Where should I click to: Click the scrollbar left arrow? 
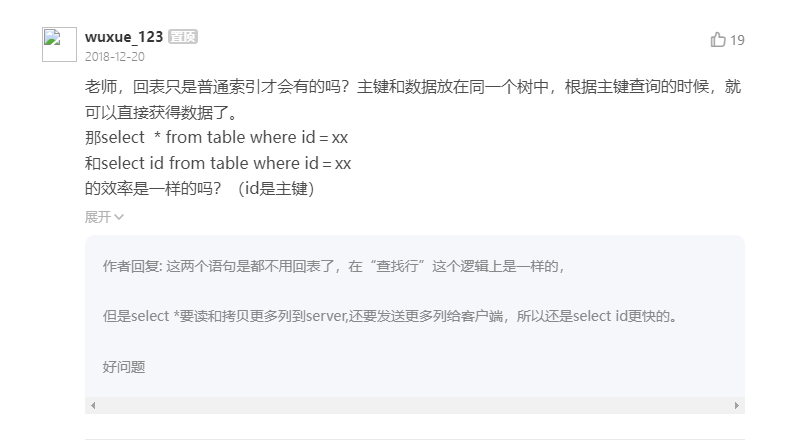click(92, 406)
